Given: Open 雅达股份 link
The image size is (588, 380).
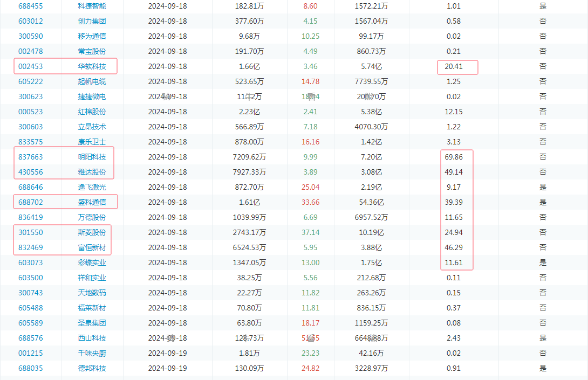Looking at the screenshot, I should 92,171.
